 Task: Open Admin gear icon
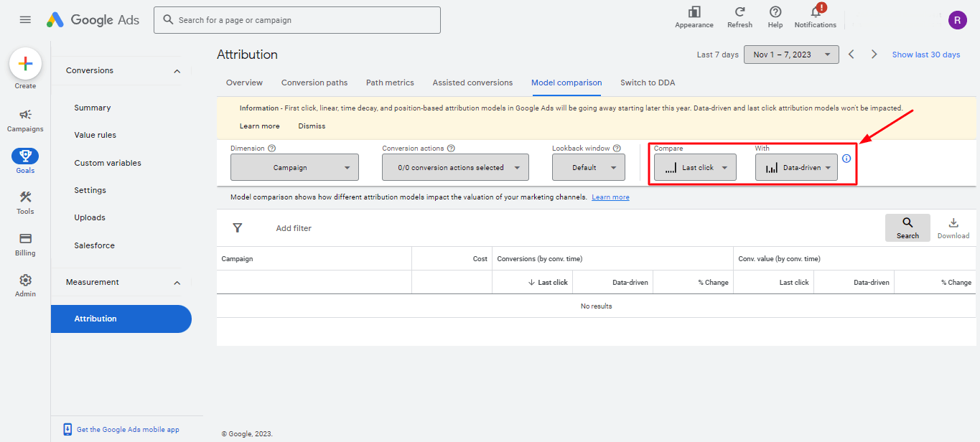[x=25, y=280]
